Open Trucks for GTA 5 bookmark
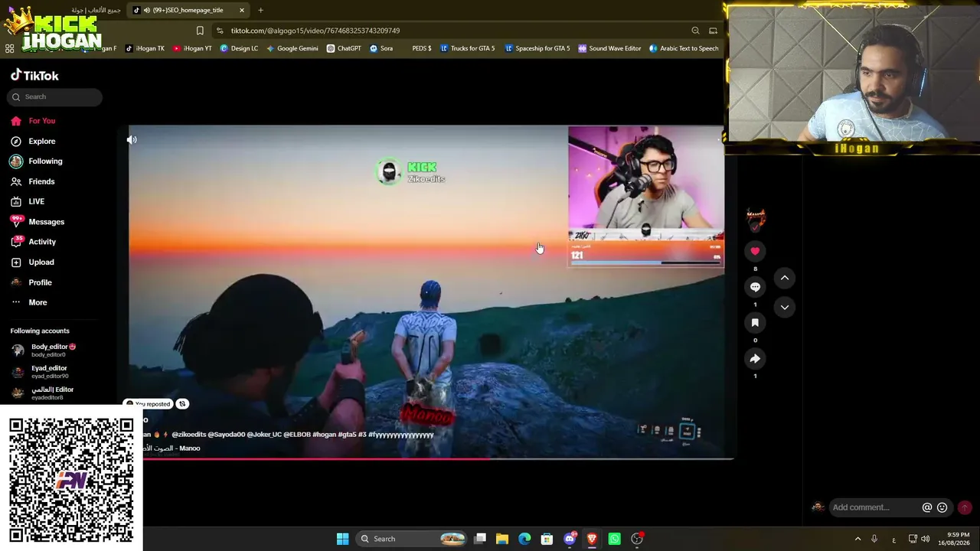This screenshot has width=980, height=551. pos(467,48)
